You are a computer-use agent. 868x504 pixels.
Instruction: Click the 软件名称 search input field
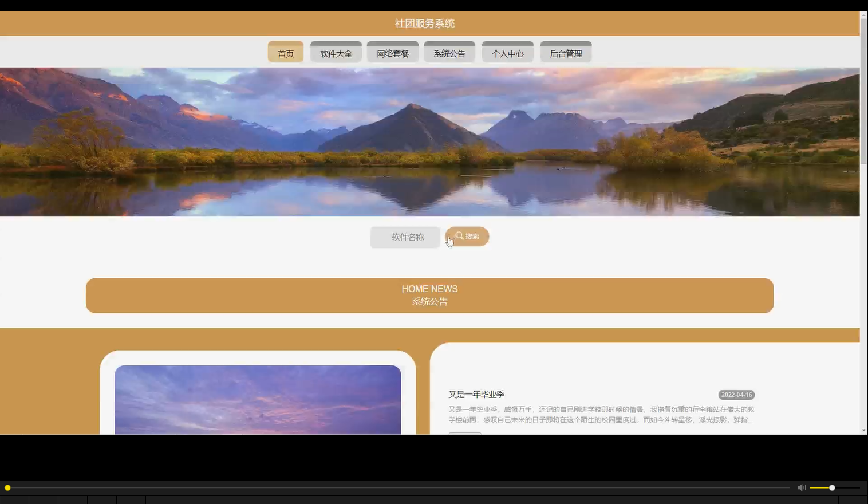[405, 237]
